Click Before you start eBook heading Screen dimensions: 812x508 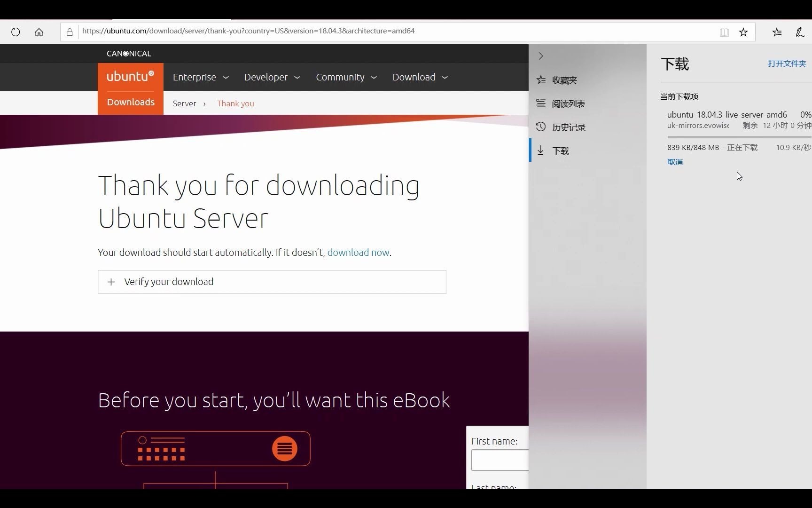point(274,401)
